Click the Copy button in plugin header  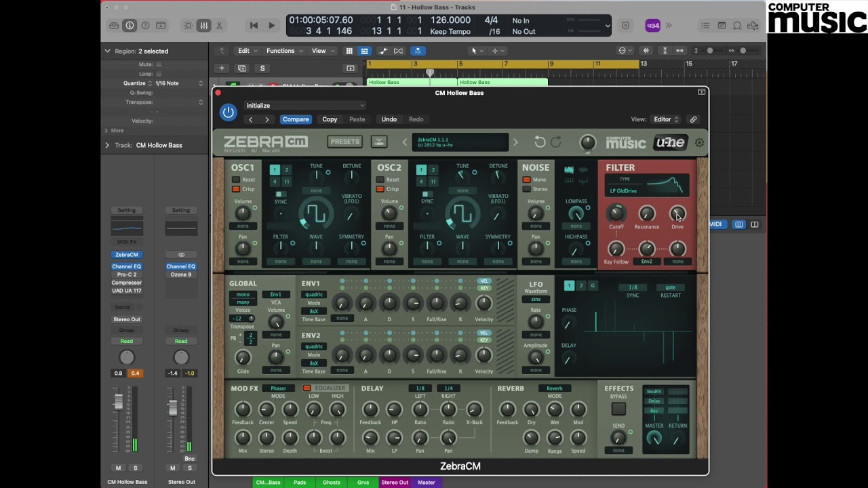330,119
